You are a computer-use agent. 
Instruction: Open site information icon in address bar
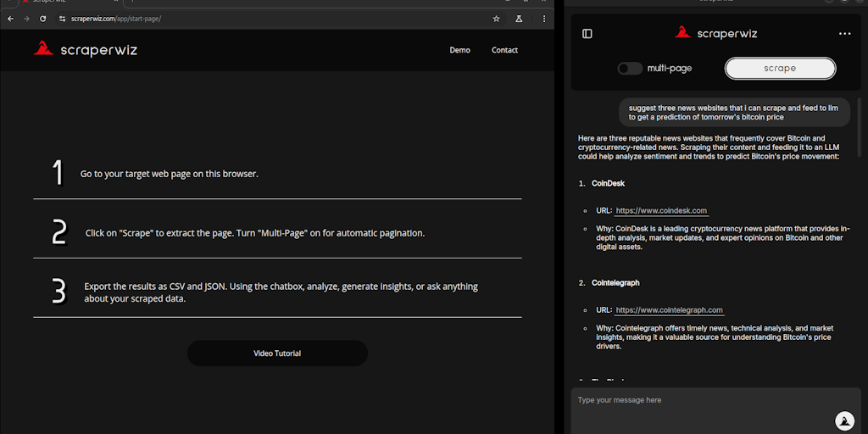[x=62, y=19]
